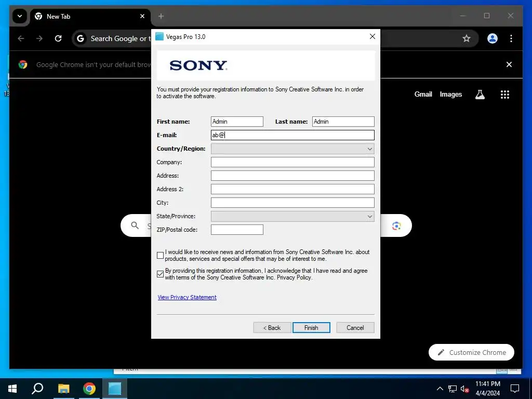Click Vegas Pro installer icon in taskbar
The image size is (532, 399).
[x=115, y=389]
